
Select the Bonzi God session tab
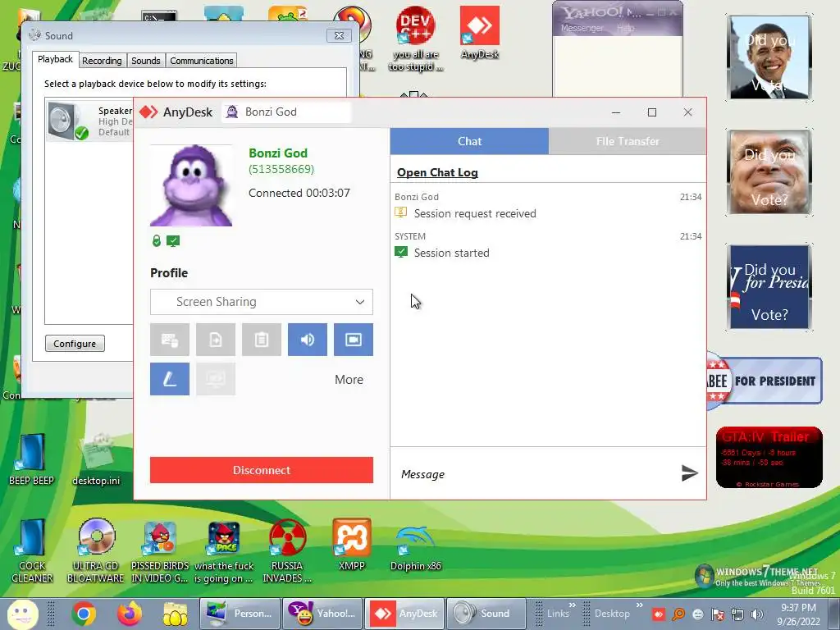tap(286, 112)
